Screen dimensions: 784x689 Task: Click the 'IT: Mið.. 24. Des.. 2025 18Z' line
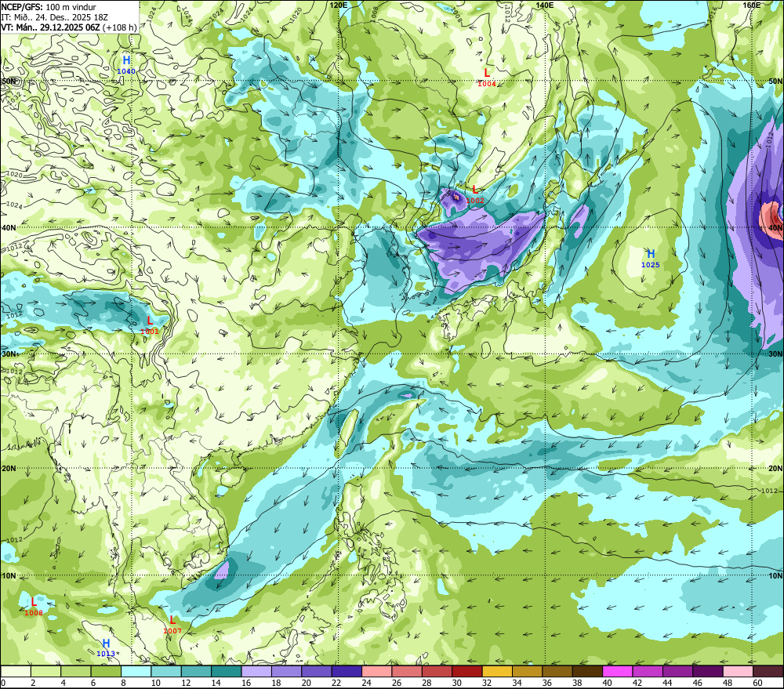click(55, 17)
